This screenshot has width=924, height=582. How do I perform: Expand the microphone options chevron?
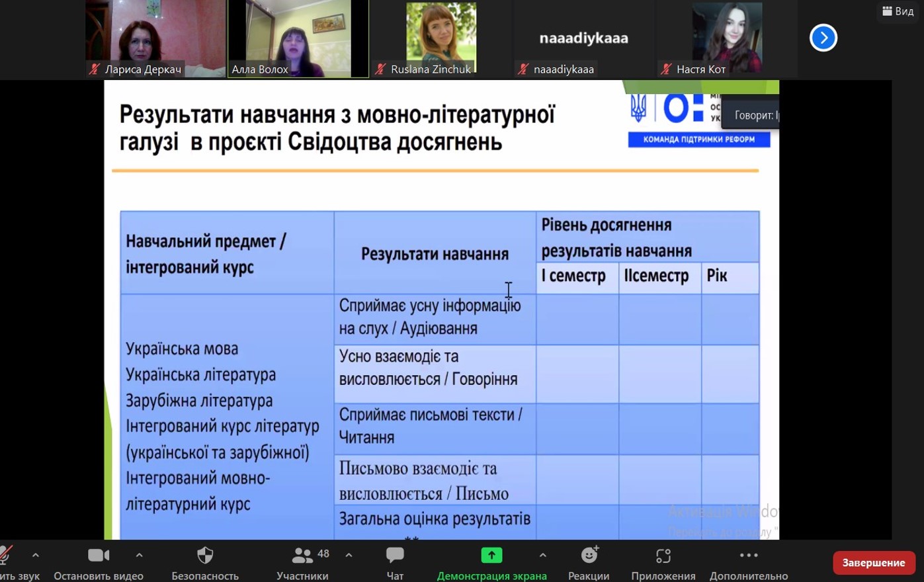coord(35,555)
